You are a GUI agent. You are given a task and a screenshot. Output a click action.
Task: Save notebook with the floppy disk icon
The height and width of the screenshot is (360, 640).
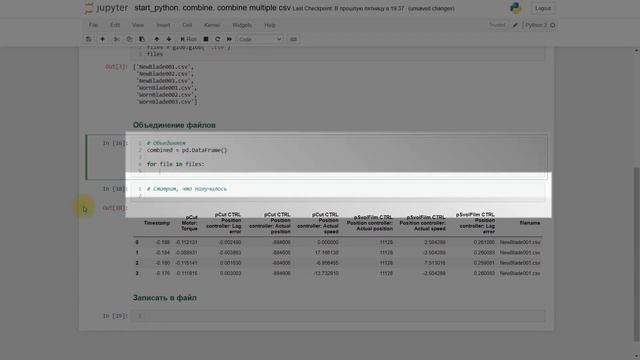pos(88,39)
